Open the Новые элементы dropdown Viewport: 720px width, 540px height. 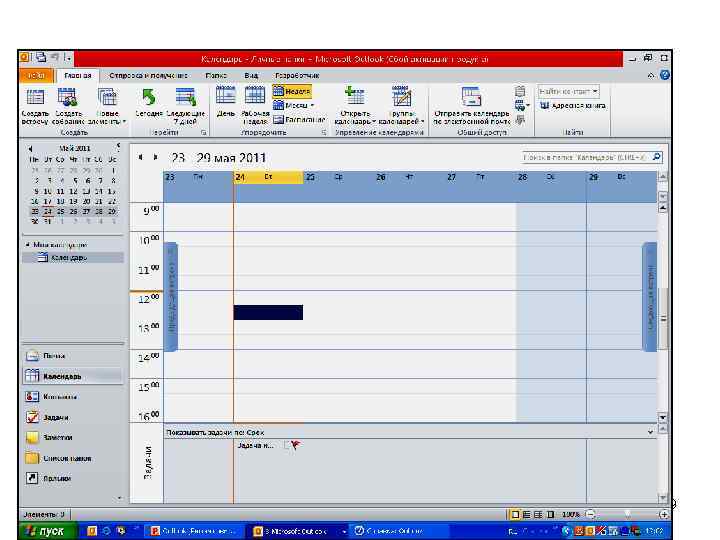107,107
